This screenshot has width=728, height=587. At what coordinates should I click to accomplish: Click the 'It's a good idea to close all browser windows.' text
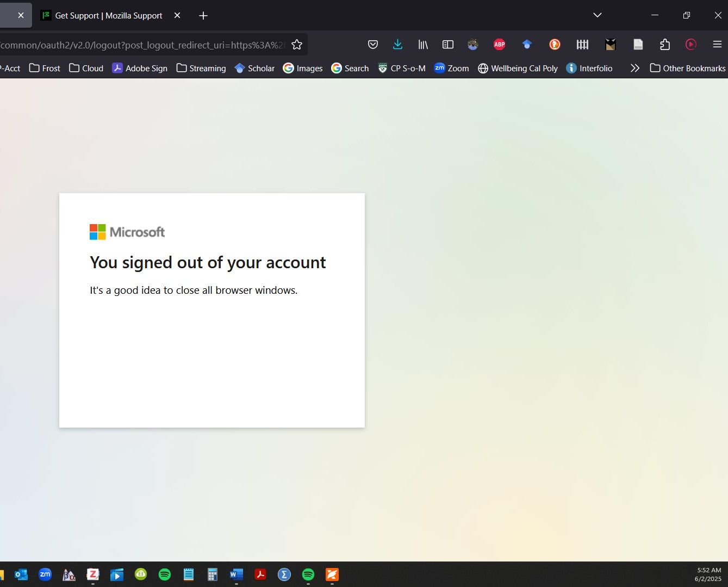pyautogui.click(x=194, y=290)
